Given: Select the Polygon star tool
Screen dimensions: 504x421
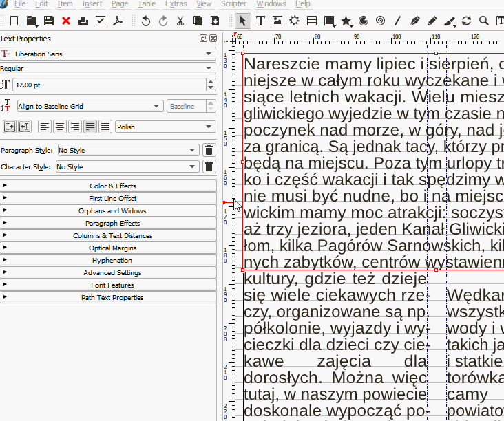Looking at the screenshot, I should click(346, 21).
